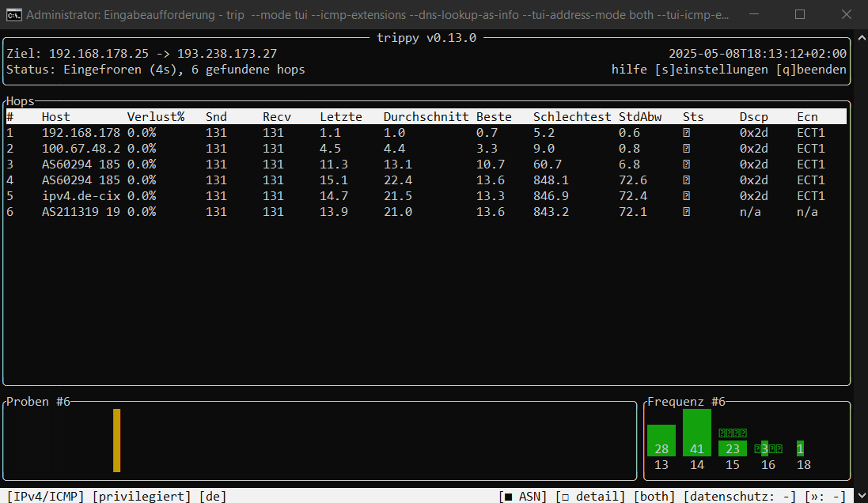Click the scrollbar down arrow

pyautogui.click(x=862, y=496)
